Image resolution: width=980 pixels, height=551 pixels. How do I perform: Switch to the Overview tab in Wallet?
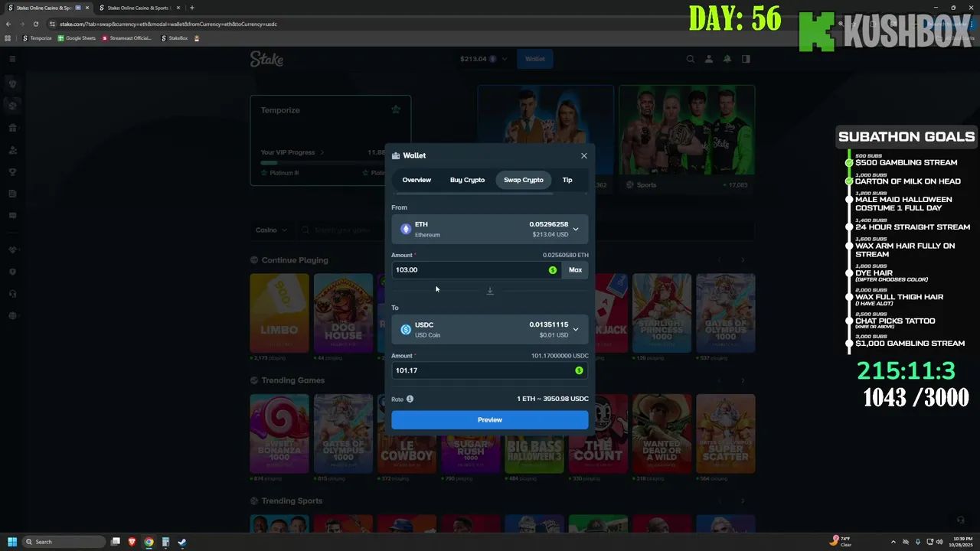[416, 180]
